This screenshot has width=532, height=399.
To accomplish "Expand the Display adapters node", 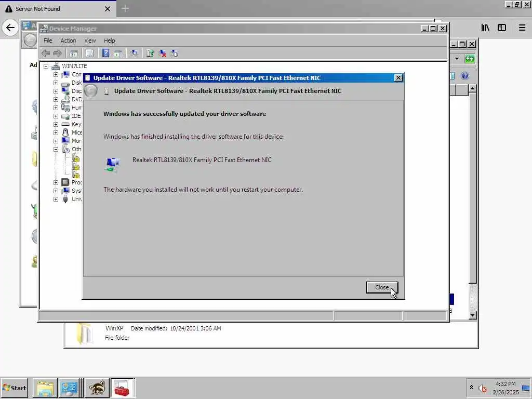I will tap(56, 91).
